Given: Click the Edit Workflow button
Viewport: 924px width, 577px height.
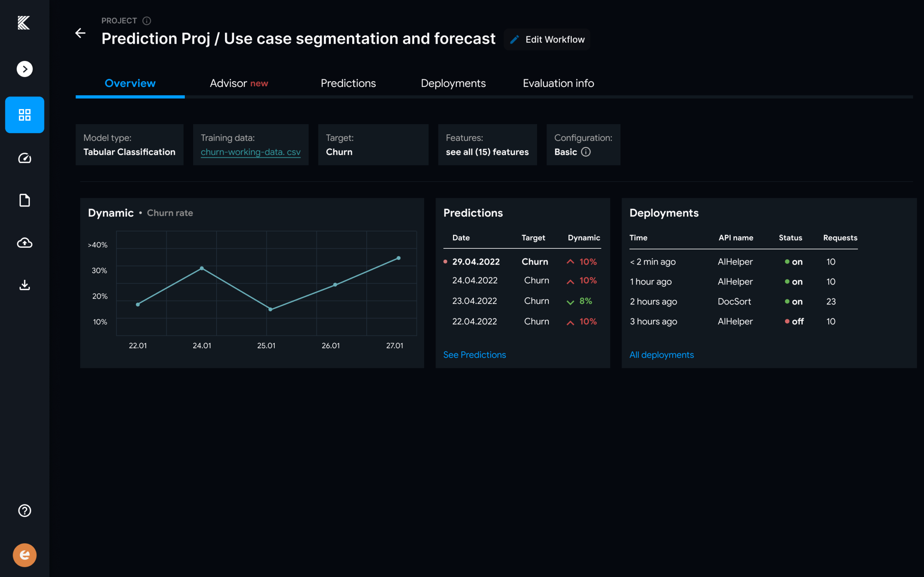Looking at the screenshot, I should [547, 39].
